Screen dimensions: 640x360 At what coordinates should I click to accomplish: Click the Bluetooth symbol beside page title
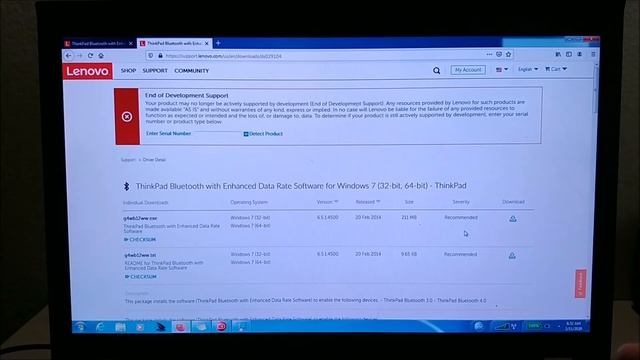click(x=127, y=186)
